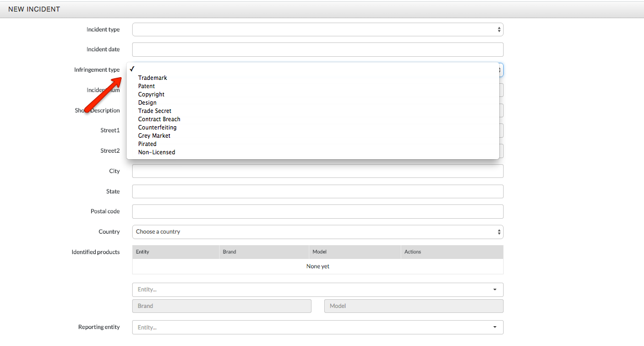Open the Reporting entity dropdown arrow

coord(495,327)
